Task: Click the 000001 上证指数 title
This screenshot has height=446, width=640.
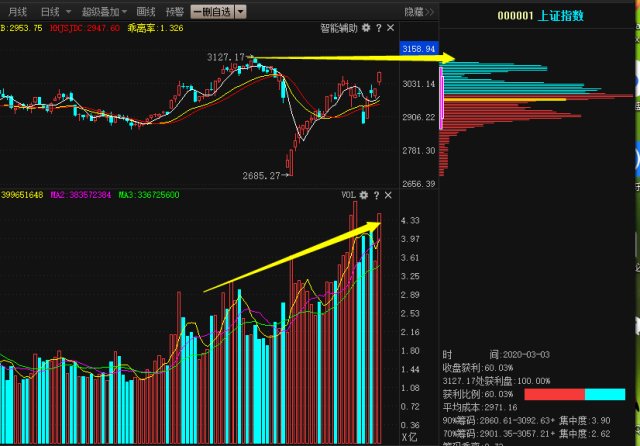Action: coord(540,16)
